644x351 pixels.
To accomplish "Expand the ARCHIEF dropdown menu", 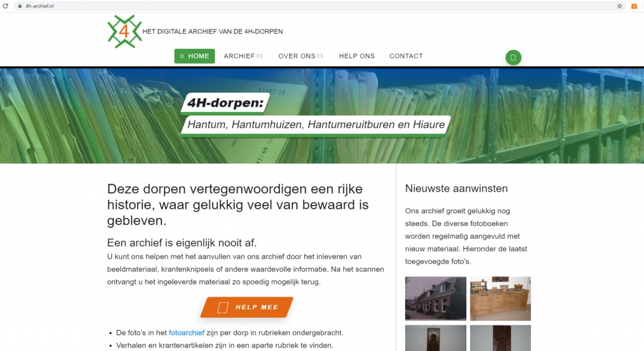I will 243,56.
